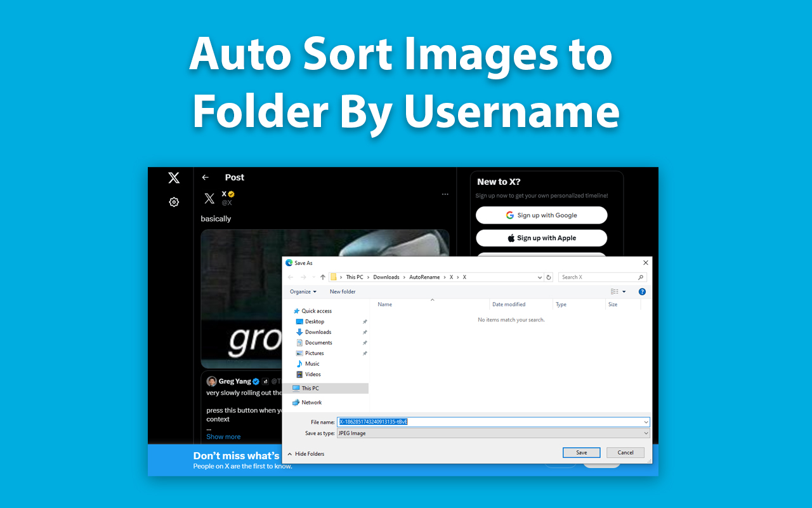812x508 pixels.
Task: Open the Save as type dropdown
Action: (x=646, y=433)
